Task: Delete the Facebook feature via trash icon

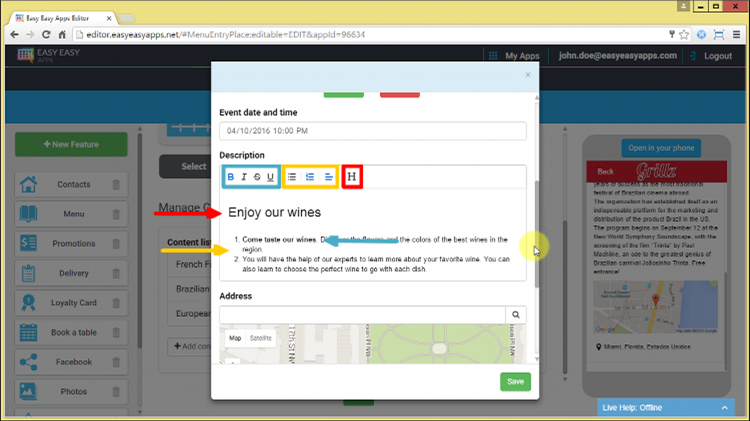Action: click(116, 362)
